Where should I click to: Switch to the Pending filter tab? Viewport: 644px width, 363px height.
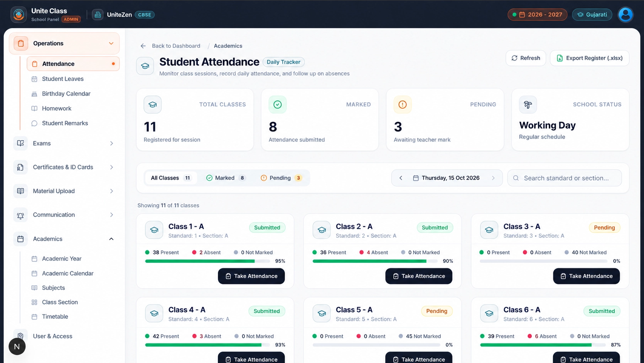point(281,178)
